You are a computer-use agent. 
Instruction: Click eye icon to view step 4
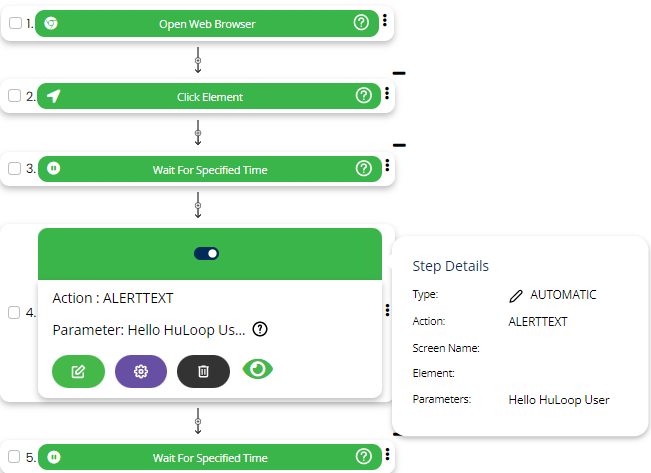point(258,370)
